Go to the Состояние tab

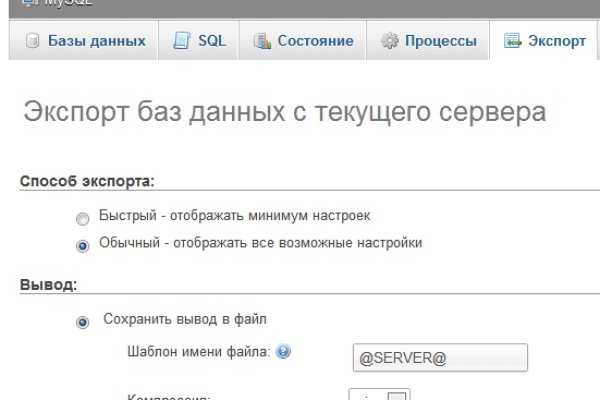[315, 42]
